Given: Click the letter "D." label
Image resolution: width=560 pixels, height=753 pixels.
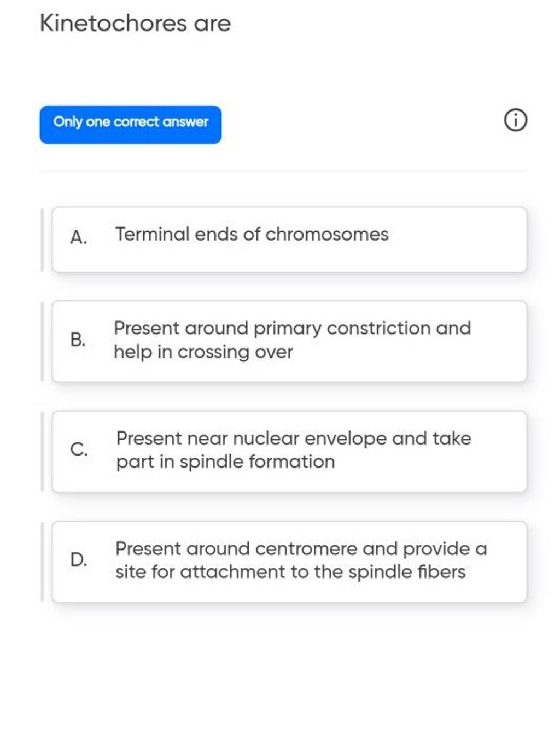Looking at the screenshot, I should 79,560.
